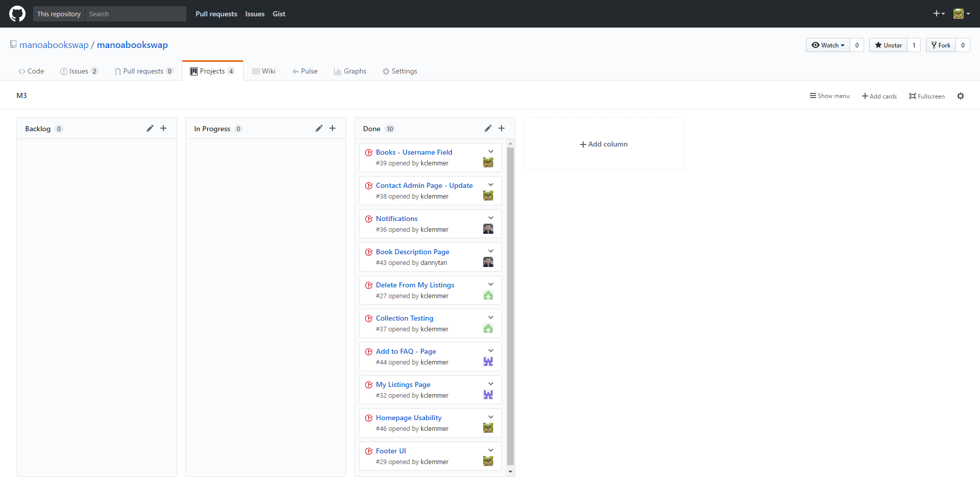Open the create new plus menu

pyautogui.click(x=939, y=14)
